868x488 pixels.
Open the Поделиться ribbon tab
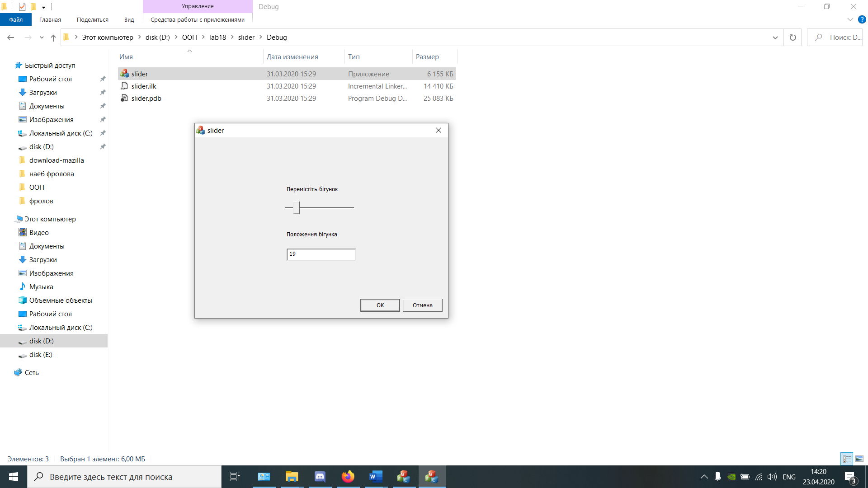[x=93, y=19]
